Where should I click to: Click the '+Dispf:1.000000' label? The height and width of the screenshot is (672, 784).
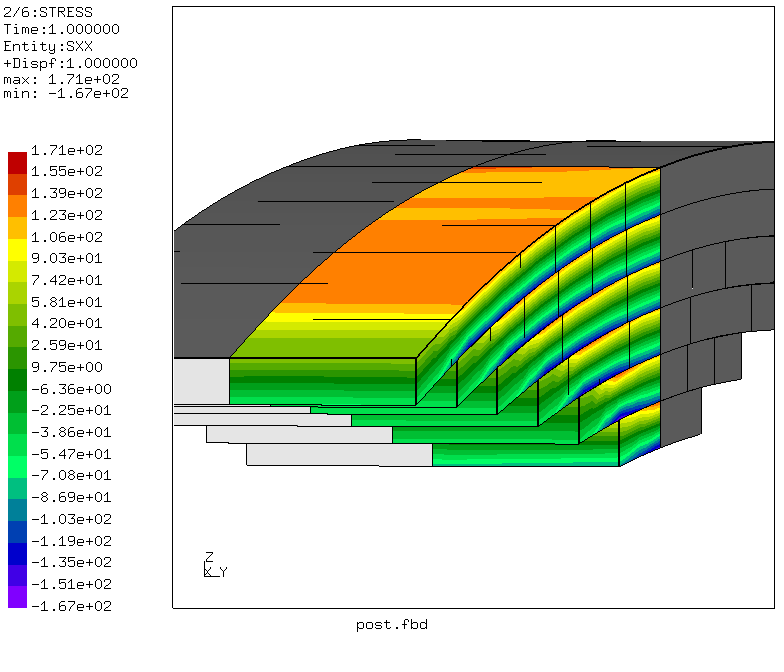point(70,63)
